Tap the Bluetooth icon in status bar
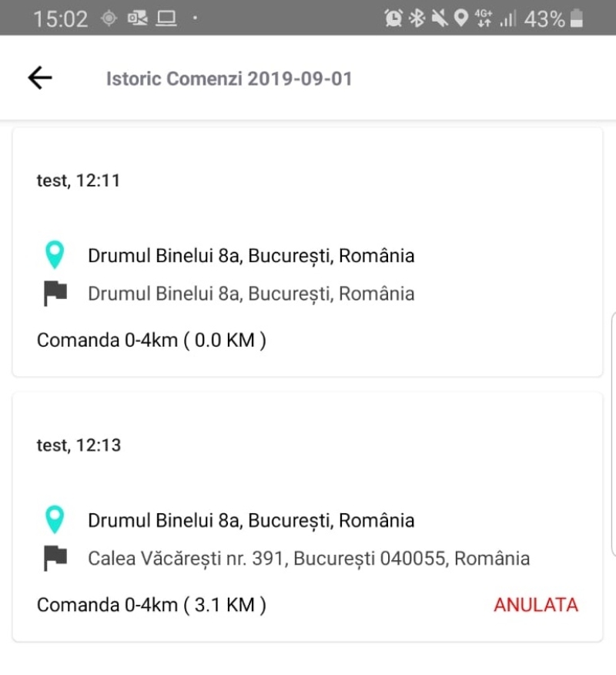Image resolution: width=616 pixels, height=675 pixels. coord(417,18)
